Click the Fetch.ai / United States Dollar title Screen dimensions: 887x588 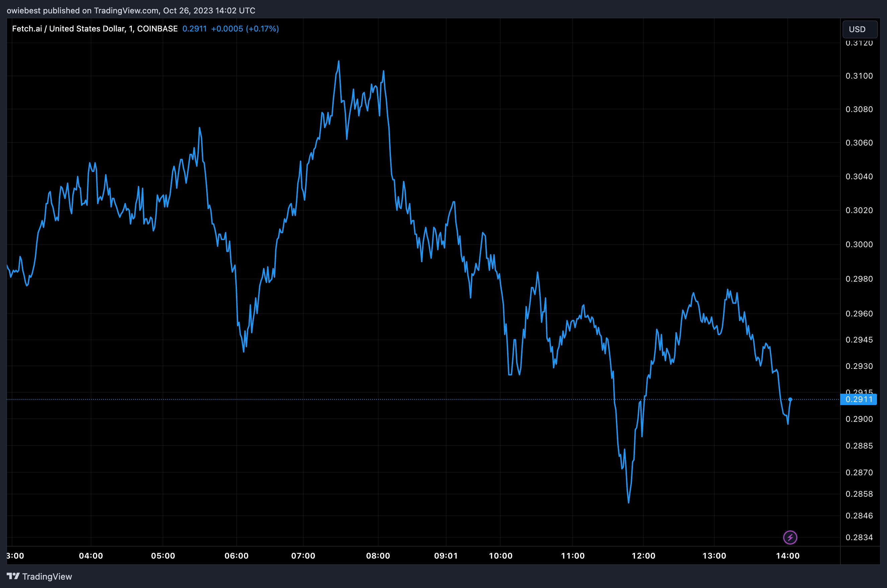tap(95, 29)
